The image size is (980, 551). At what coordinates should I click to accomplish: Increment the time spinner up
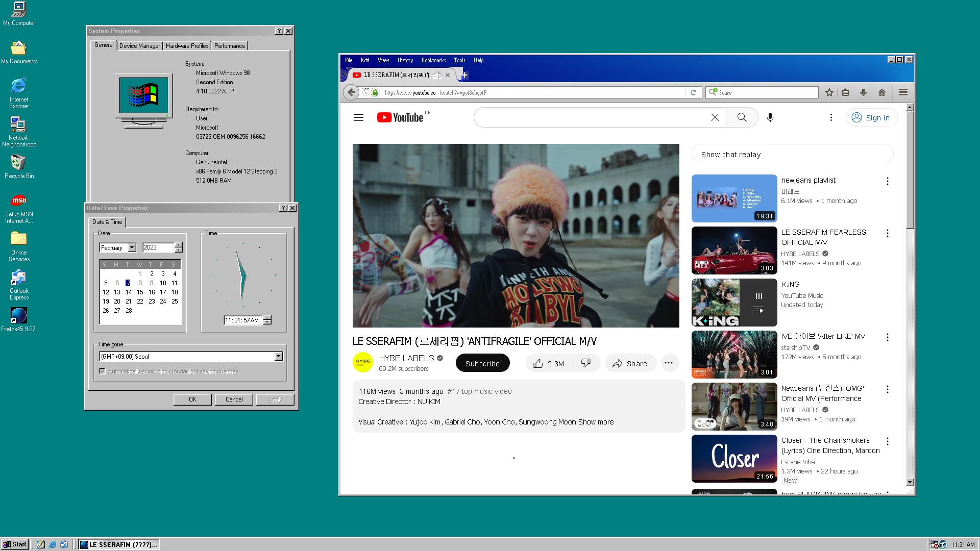267,318
